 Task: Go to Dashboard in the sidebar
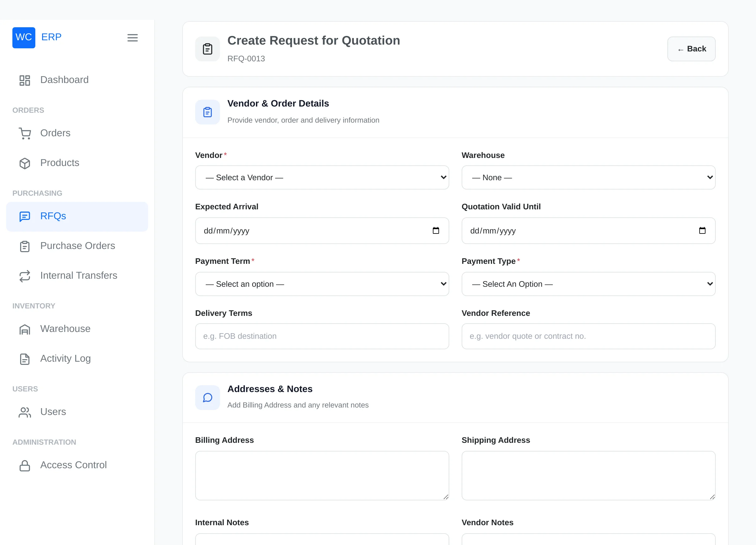[x=77, y=80]
